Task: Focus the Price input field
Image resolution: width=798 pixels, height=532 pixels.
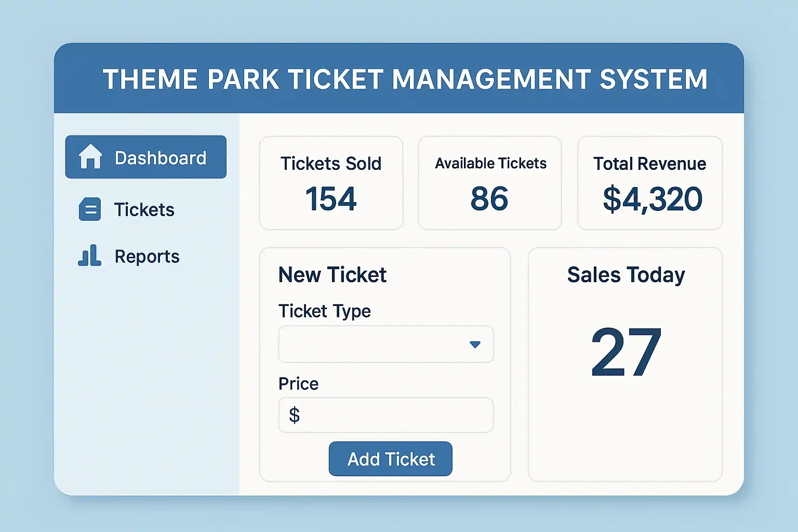Action: click(x=395, y=415)
